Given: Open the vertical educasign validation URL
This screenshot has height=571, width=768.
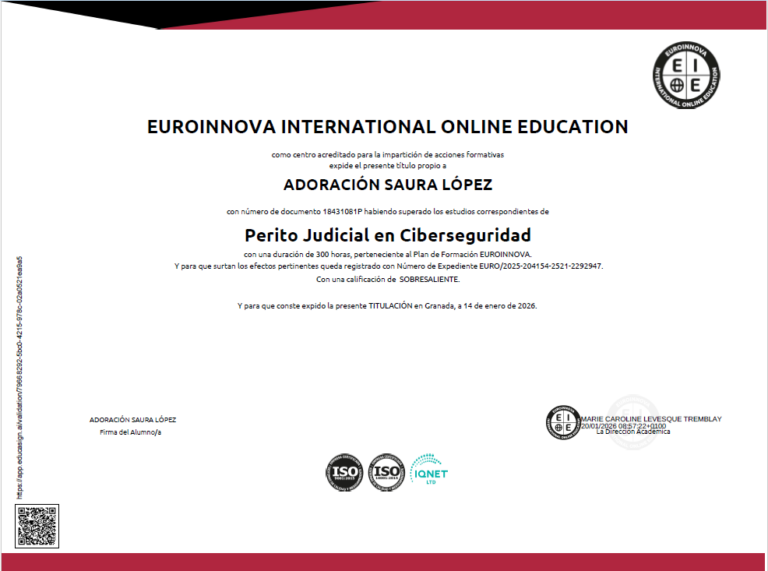Looking at the screenshot, I should [x=20, y=378].
